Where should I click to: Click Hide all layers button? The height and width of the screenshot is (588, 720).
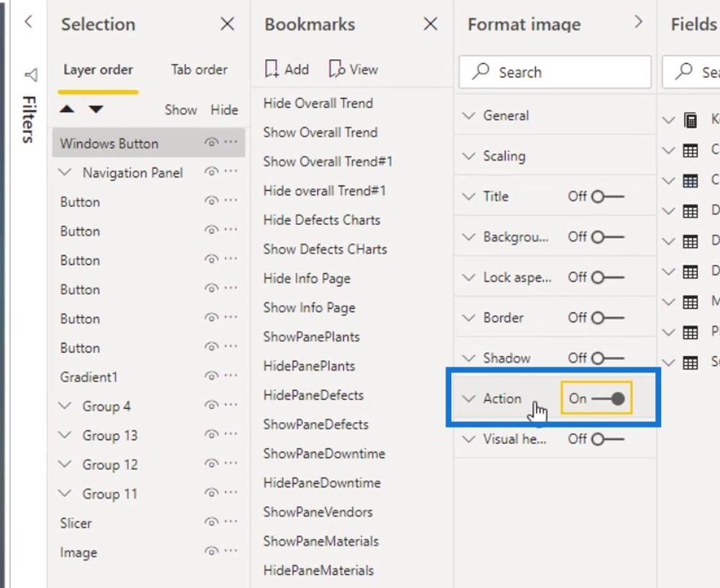[224, 110]
